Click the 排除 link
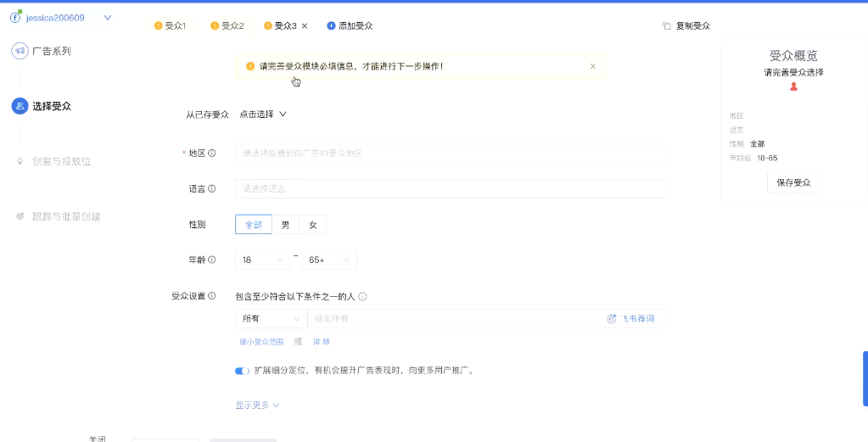This screenshot has height=442, width=868. (322, 342)
